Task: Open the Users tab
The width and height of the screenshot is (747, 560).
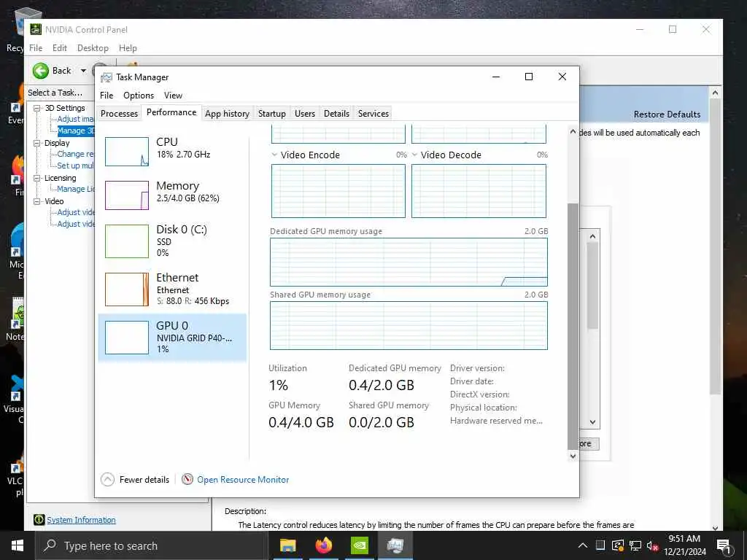Action: coord(304,113)
